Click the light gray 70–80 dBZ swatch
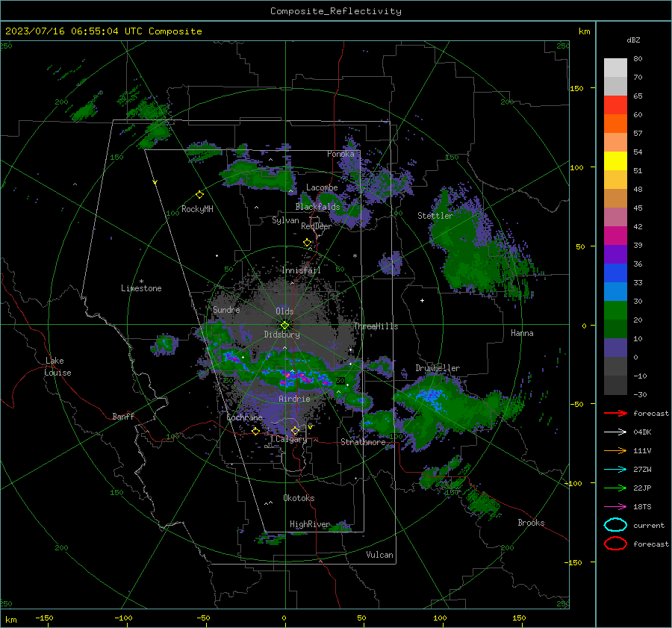Viewport: 672px width, 628px height. [615, 68]
